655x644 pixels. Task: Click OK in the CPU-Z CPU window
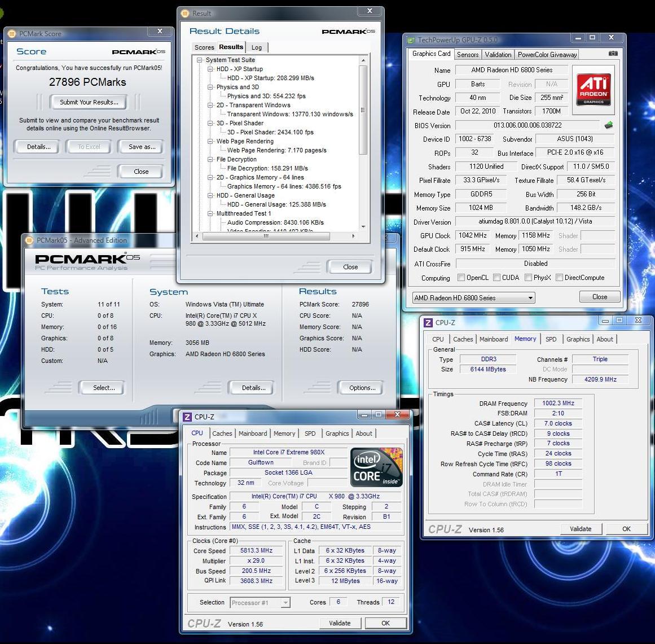pyautogui.click(x=385, y=623)
